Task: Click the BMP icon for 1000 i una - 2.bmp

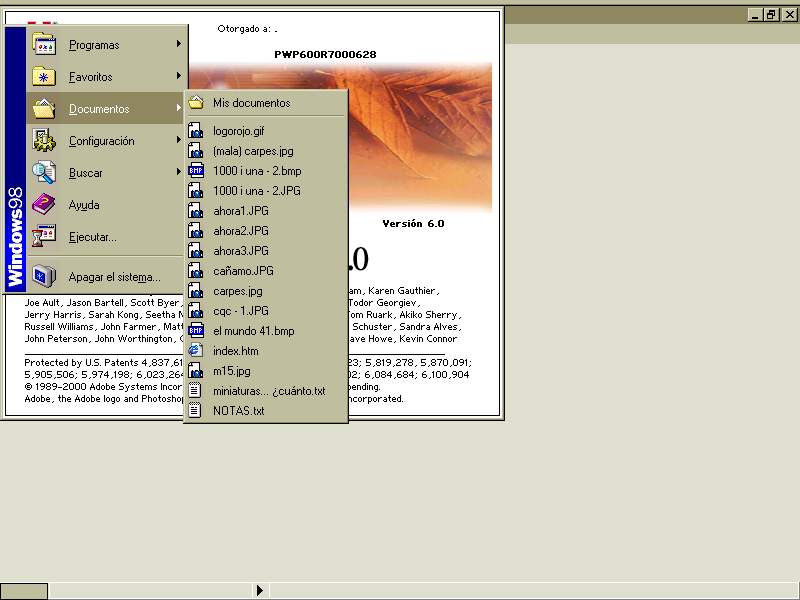Action: [196, 170]
